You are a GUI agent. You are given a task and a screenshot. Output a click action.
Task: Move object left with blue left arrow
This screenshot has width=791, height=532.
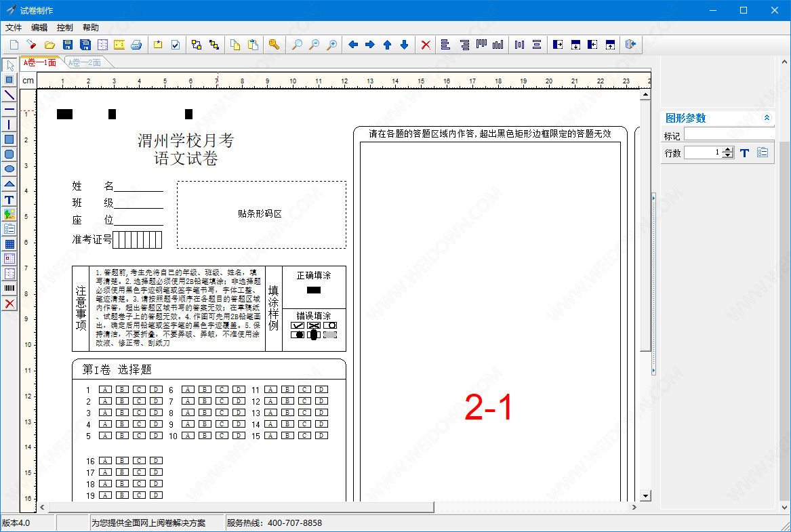point(353,45)
